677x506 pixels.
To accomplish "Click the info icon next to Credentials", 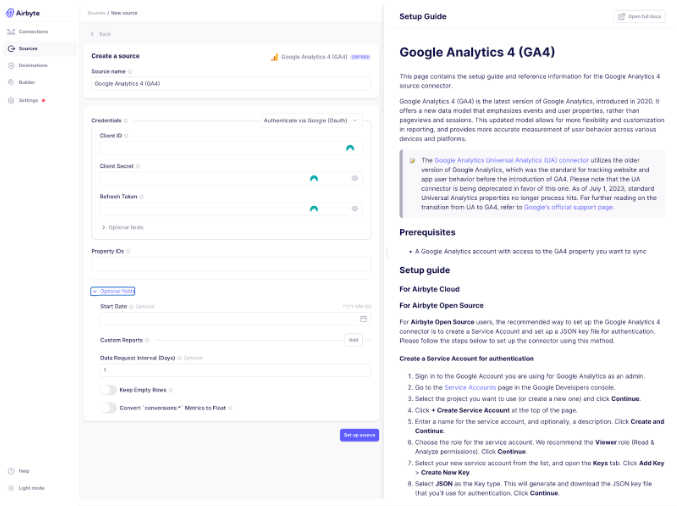I will [x=126, y=120].
